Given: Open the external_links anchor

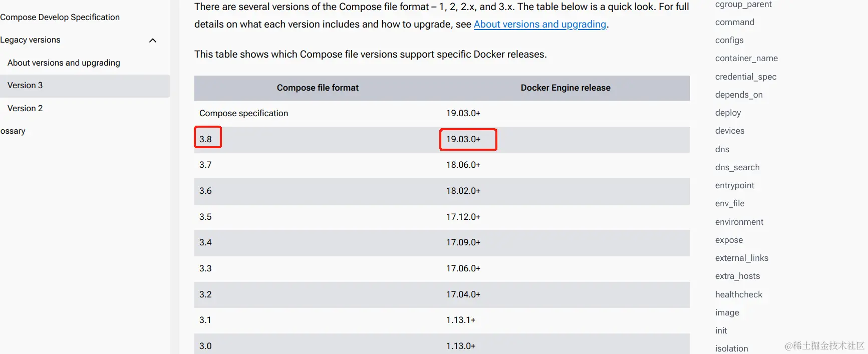Looking at the screenshot, I should [x=742, y=258].
